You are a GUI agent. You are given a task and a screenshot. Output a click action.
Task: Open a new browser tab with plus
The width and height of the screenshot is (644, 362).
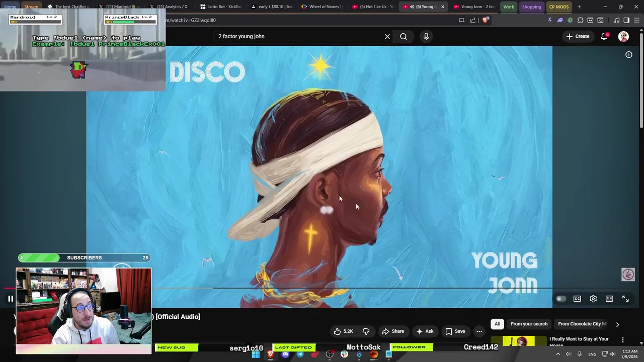tap(579, 7)
